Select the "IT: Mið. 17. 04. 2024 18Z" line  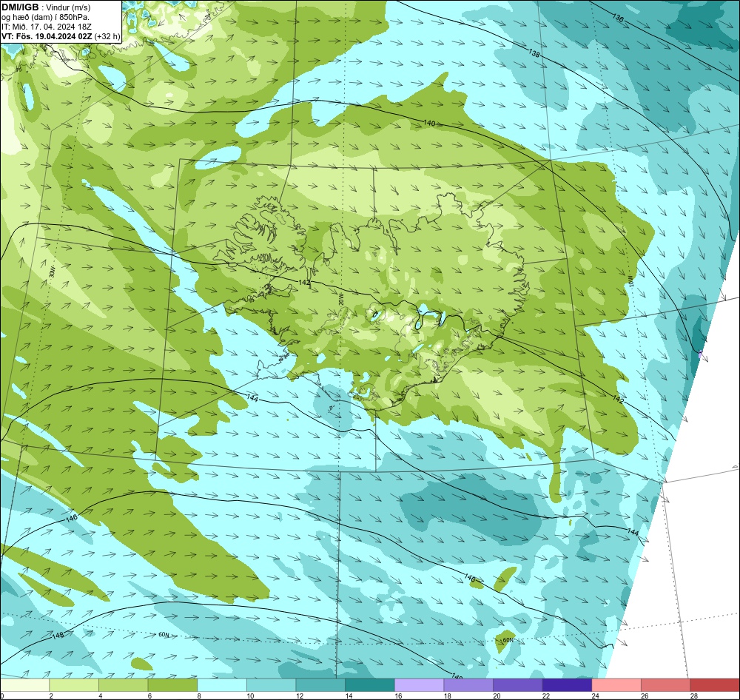(46, 27)
